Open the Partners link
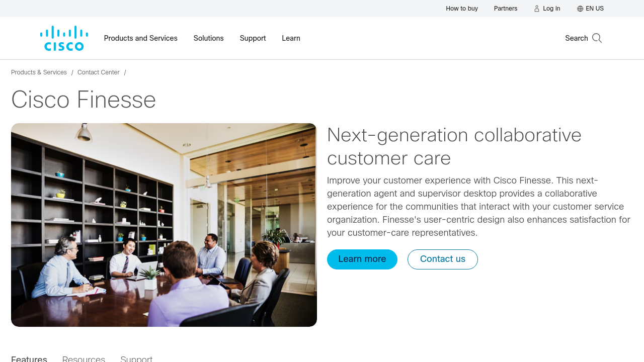 pyautogui.click(x=506, y=9)
